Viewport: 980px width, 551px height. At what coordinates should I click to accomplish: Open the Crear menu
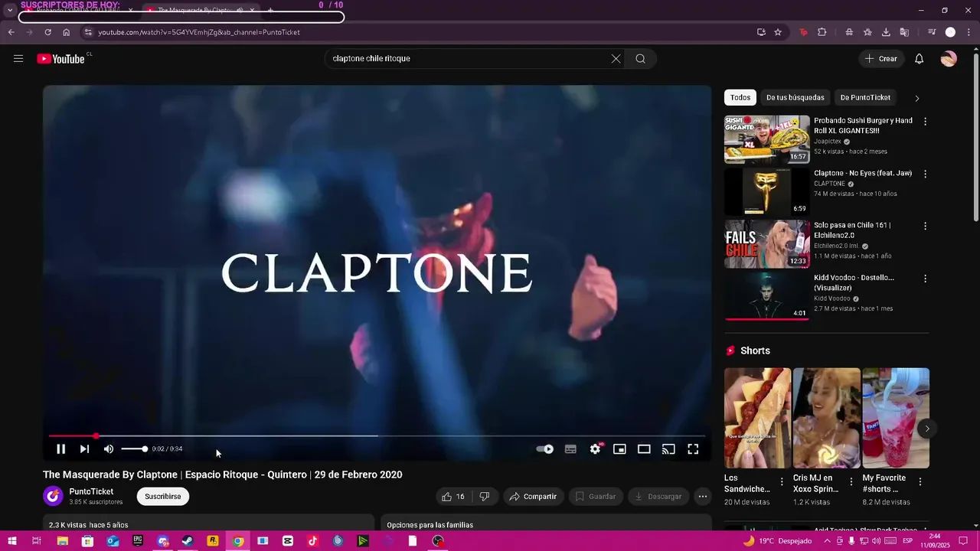pos(881,59)
